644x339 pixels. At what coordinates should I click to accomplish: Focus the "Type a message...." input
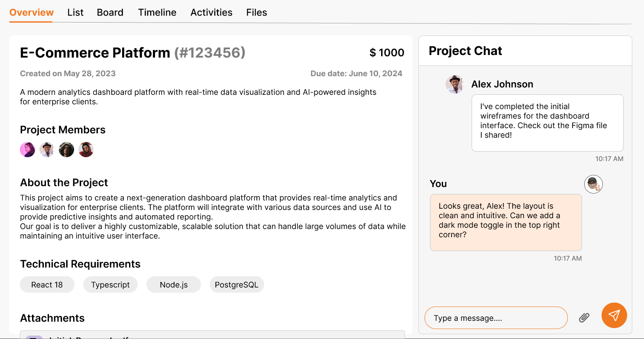496,318
